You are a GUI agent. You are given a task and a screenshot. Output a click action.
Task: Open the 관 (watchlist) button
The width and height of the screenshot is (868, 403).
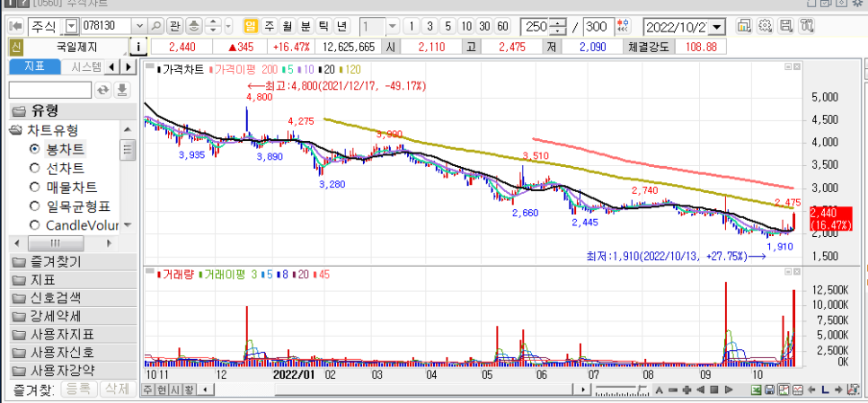point(175,26)
